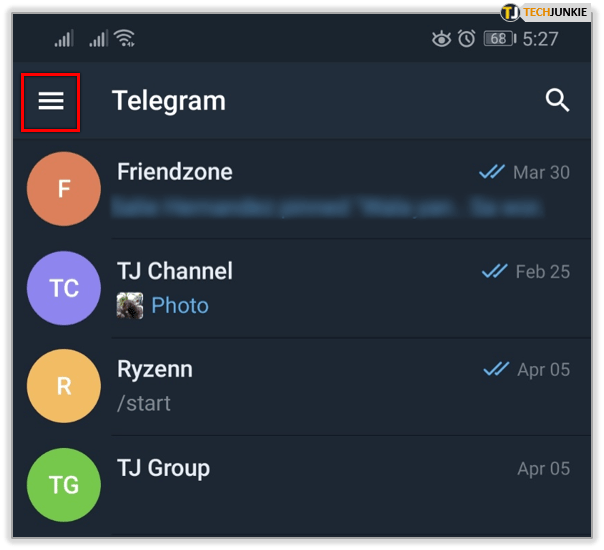The width and height of the screenshot is (604, 550).
Task: Open the TJ Group chat
Action: coord(302,485)
